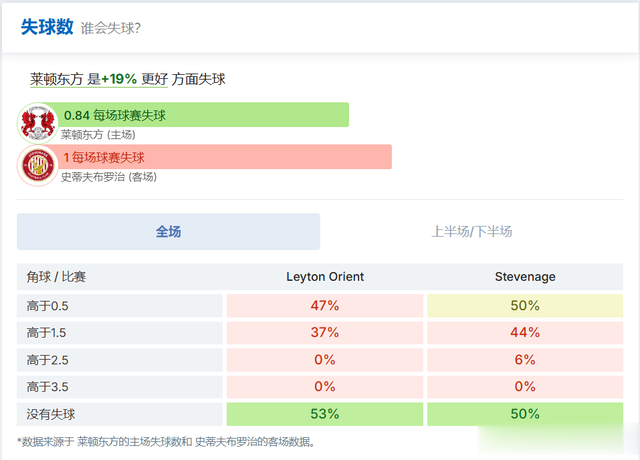Click the red 1 每场球赛失球 bar
This screenshot has height=460, width=640.
[225, 157]
